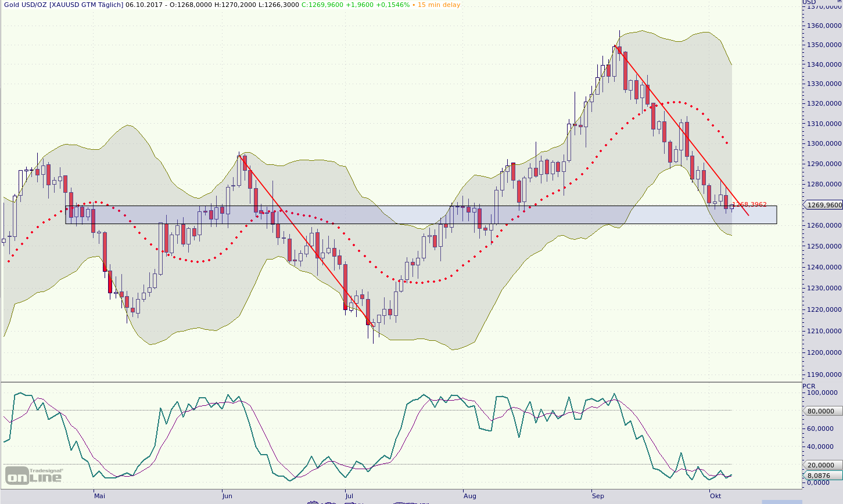
Task: Click the current PCR value tag "8,0876"
Action: (823, 476)
